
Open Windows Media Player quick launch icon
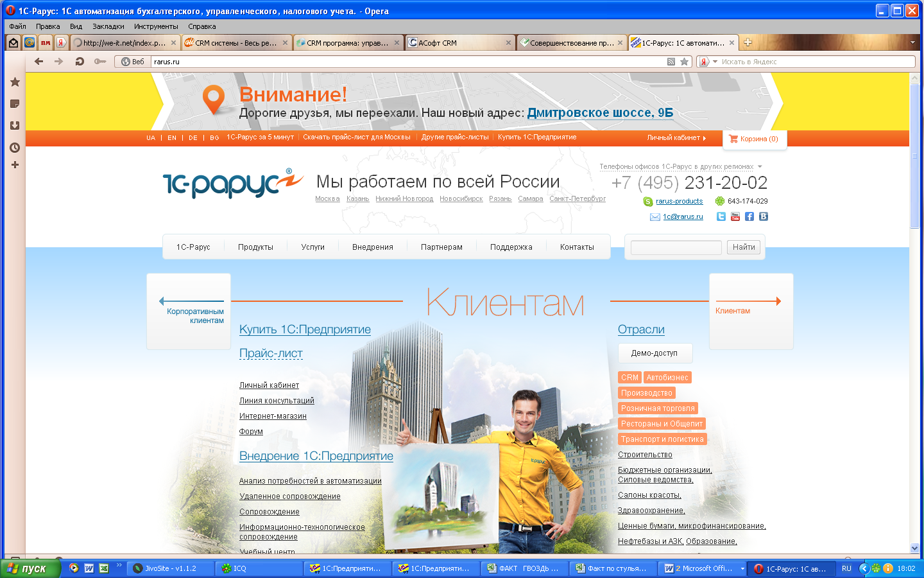74,568
